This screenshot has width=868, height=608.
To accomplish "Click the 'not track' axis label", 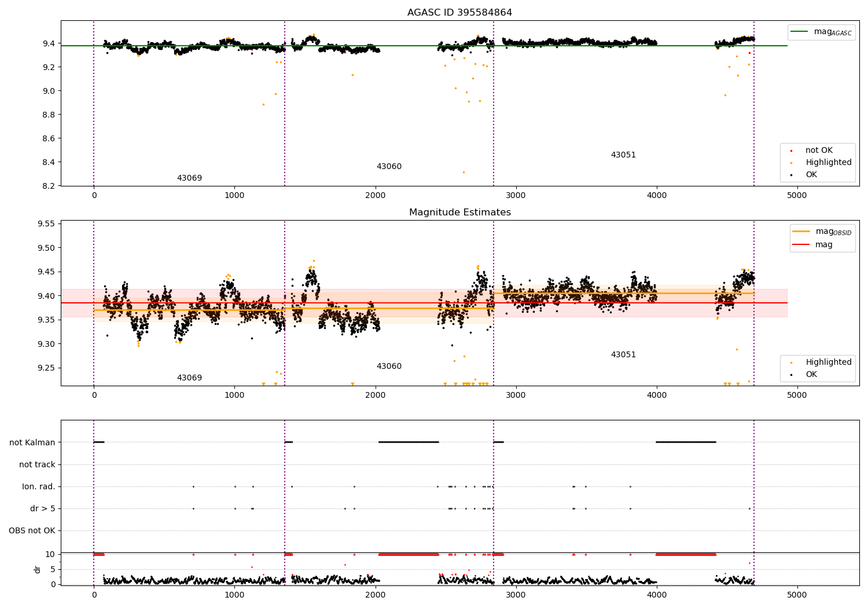I will [x=37, y=464].
